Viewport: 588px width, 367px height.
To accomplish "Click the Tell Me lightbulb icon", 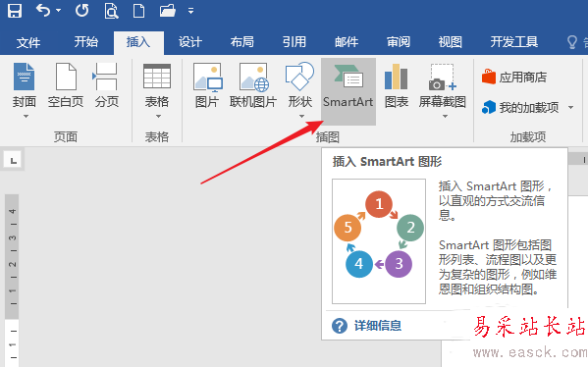I will (x=572, y=42).
